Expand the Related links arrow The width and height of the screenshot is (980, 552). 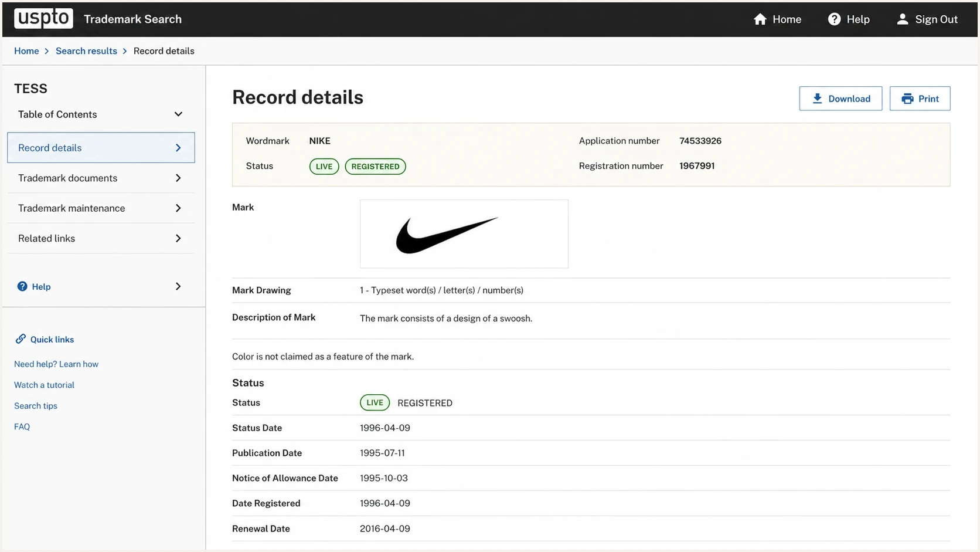tap(178, 238)
